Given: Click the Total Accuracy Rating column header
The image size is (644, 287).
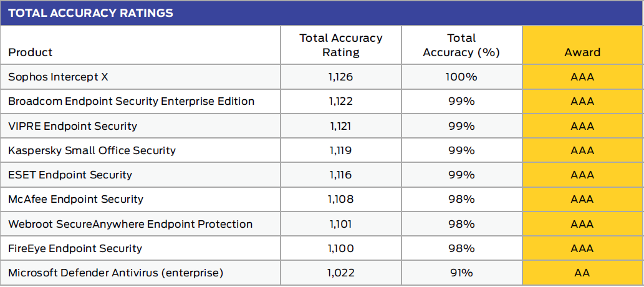Looking at the screenshot, I should (340, 45).
